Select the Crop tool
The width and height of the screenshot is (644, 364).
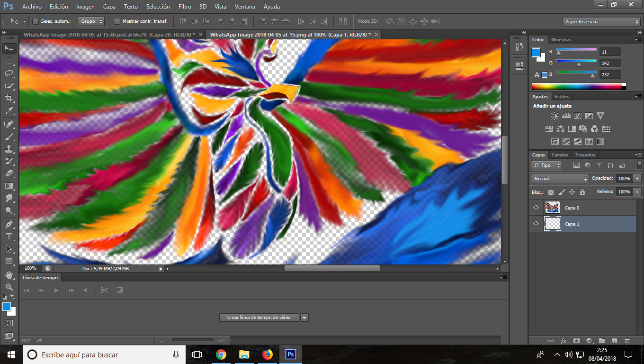pyautogui.click(x=9, y=98)
